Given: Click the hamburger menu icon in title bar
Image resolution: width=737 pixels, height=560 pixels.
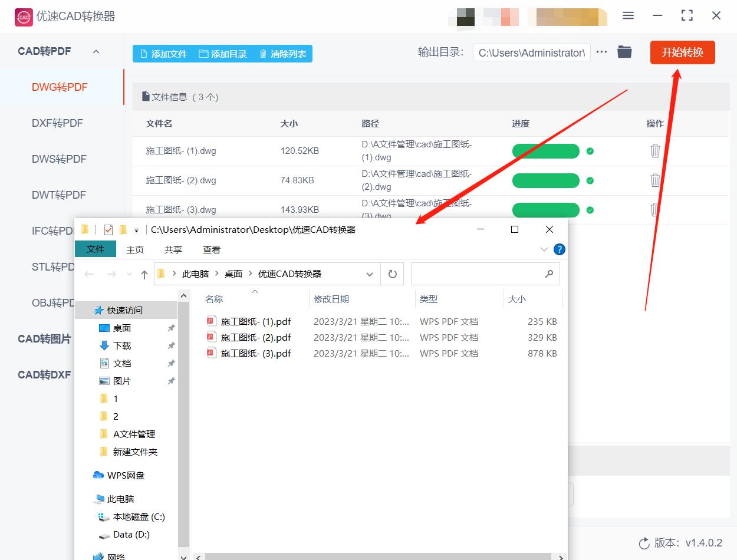Looking at the screenshot, I should click(x=628, y=16).
